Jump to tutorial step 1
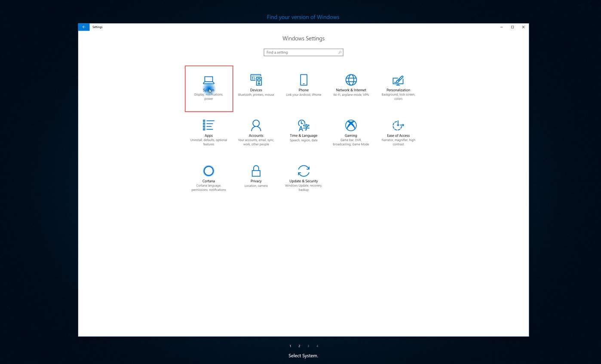601x364 pixels. click(x=290, y=346)
